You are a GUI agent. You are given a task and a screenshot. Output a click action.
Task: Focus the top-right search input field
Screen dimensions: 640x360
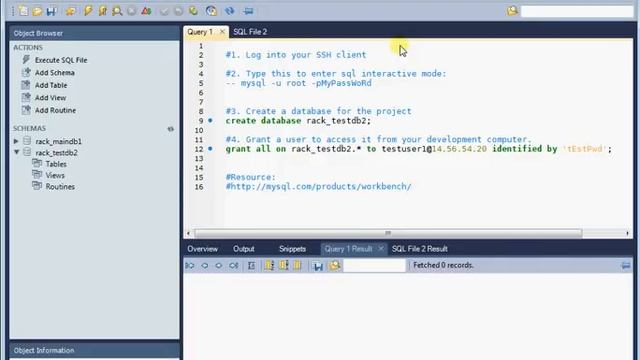pyautogui.click(x=577, y=11)
